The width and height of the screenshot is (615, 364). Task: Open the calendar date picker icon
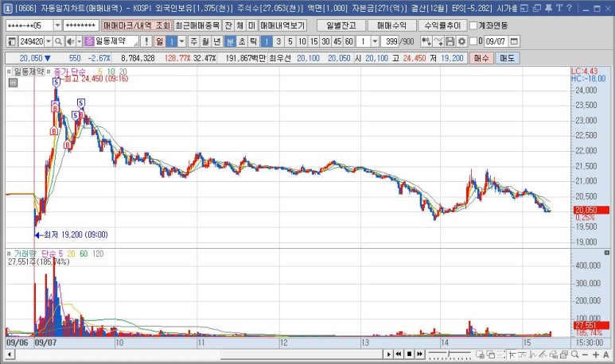click(x=514, y=41)
